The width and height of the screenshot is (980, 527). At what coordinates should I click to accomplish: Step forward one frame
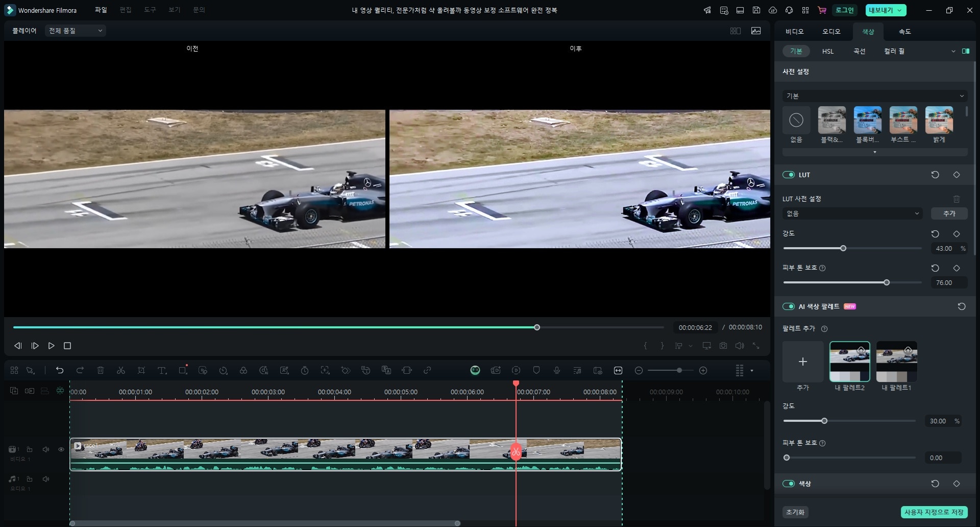[35, 346]
